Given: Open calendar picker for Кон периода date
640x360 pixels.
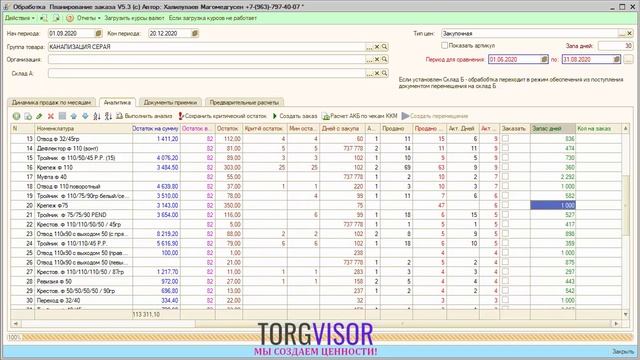Looking at the screenshot, I should (195, 33).
